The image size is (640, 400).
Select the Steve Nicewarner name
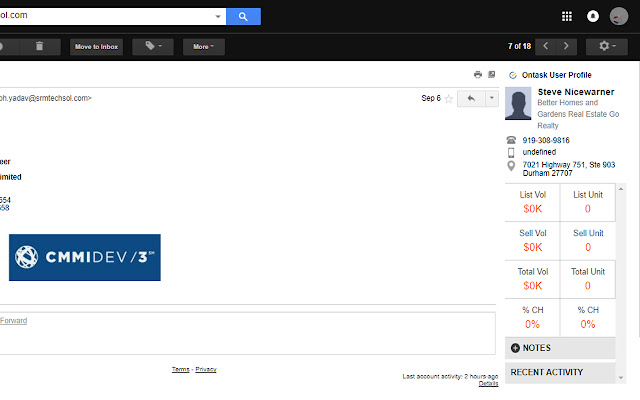click(576, 92)
